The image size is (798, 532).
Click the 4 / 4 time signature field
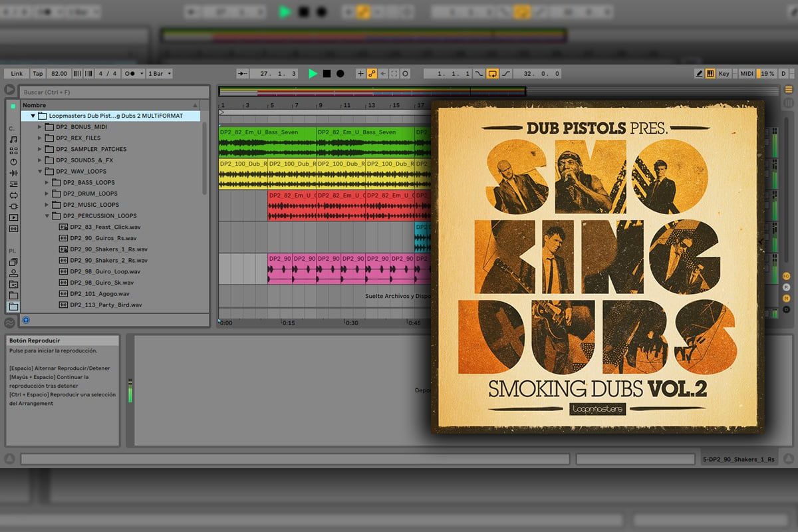click(x=107, y=74)
